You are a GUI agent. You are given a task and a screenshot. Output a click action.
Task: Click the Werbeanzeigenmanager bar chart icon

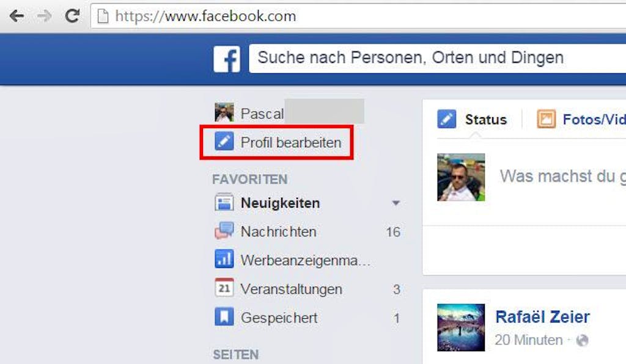click(224, 259)
